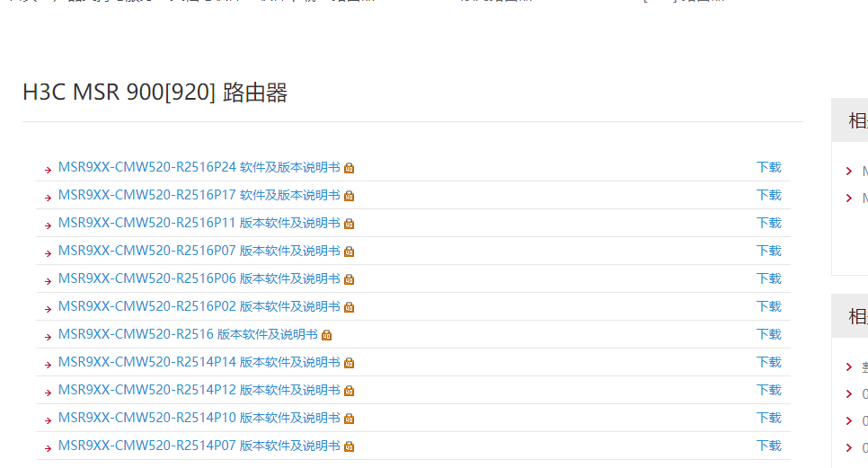Viewport: 868px width, 468px height.
Task: Open MSR9XX-CMW520-R2516P11 version software link
Action: (199, 223)
